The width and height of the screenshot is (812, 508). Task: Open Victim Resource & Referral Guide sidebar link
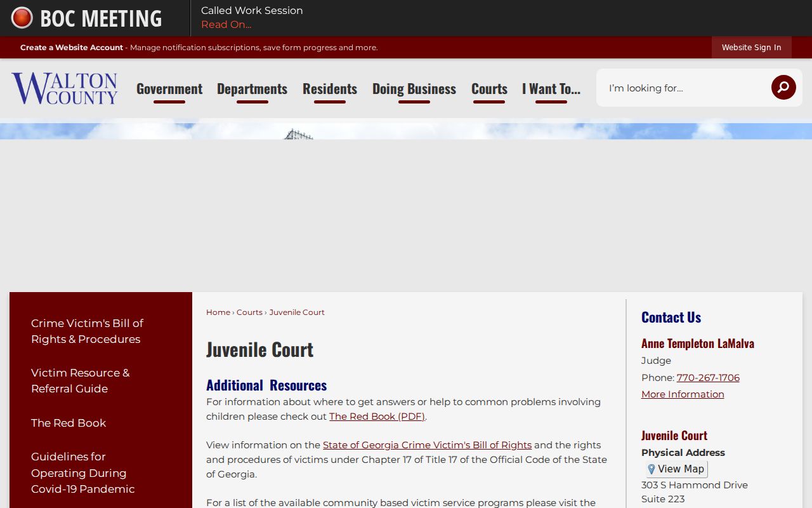(80, 380)
